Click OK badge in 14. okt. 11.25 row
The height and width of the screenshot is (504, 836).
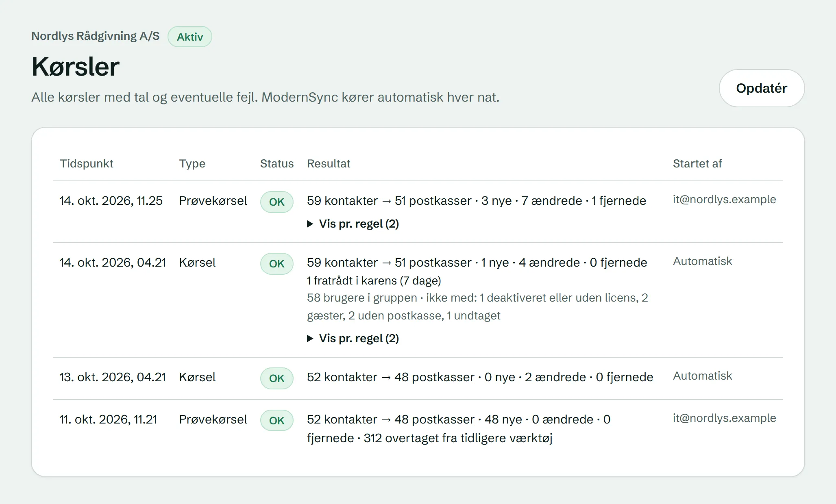[x=277, y=202]
